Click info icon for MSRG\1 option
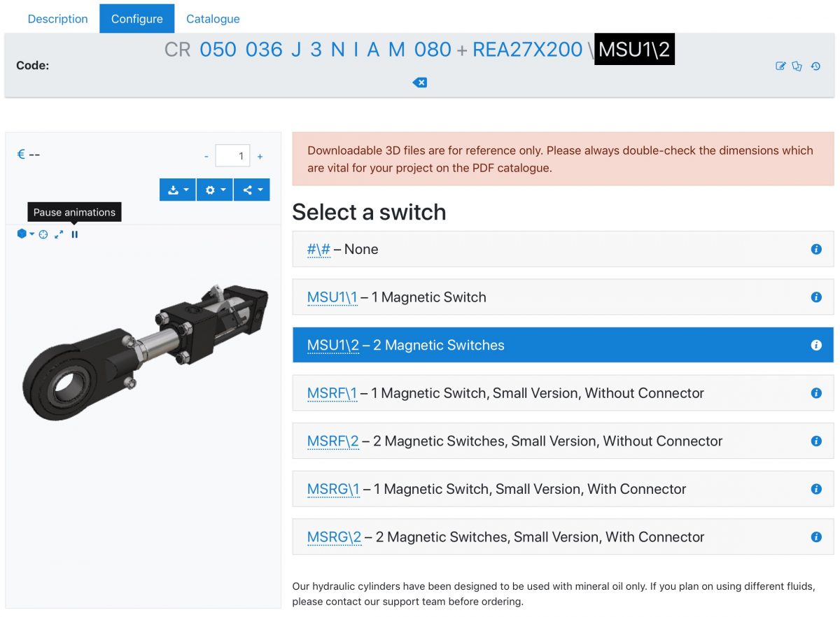840x617 pixels. (x=816, y=489)
